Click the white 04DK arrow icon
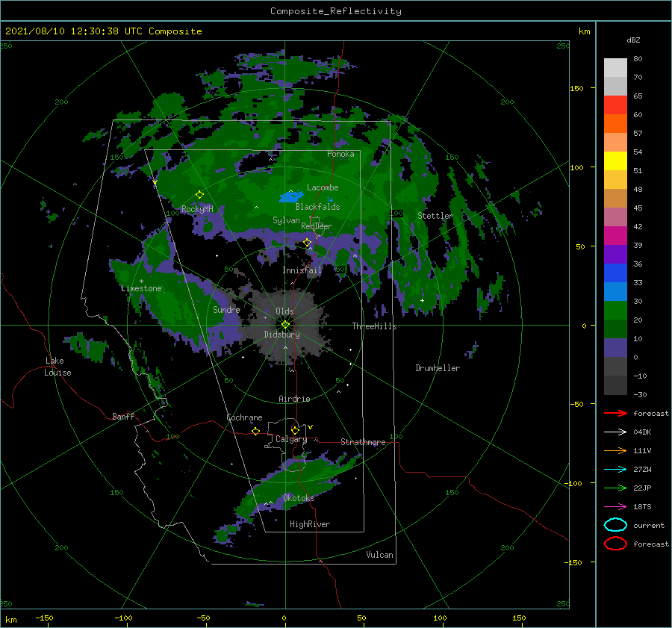672x628 pixels. tap(615, 432)
